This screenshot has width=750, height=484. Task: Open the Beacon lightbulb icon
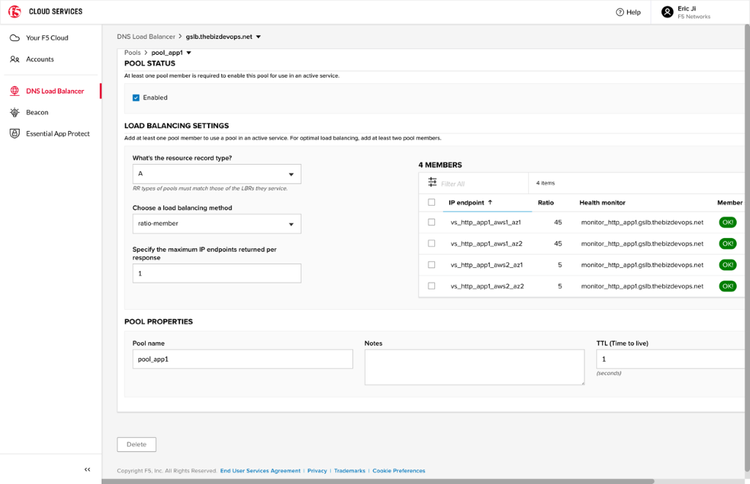(15, 112)
